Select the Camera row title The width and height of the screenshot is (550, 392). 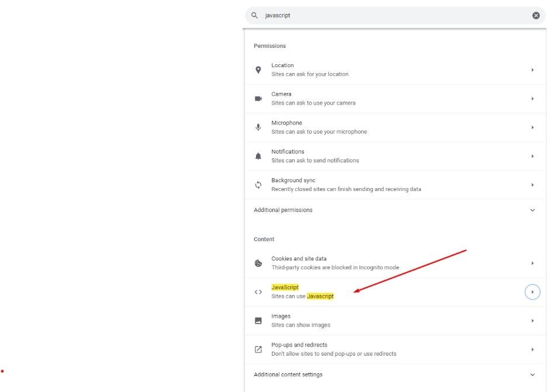[x=281, y=94]
